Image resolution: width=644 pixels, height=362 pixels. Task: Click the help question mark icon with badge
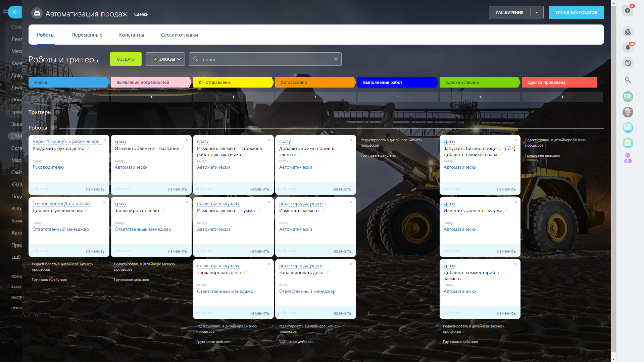pyautogui.click(x=627, y=11)
